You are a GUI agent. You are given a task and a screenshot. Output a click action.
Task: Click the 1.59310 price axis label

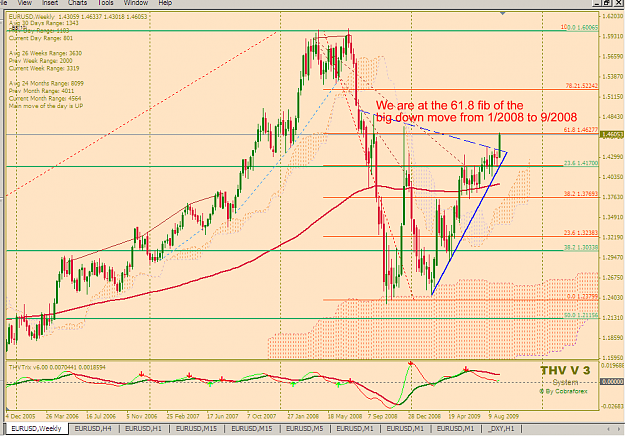pyautogui.click(x=612, y=36)
